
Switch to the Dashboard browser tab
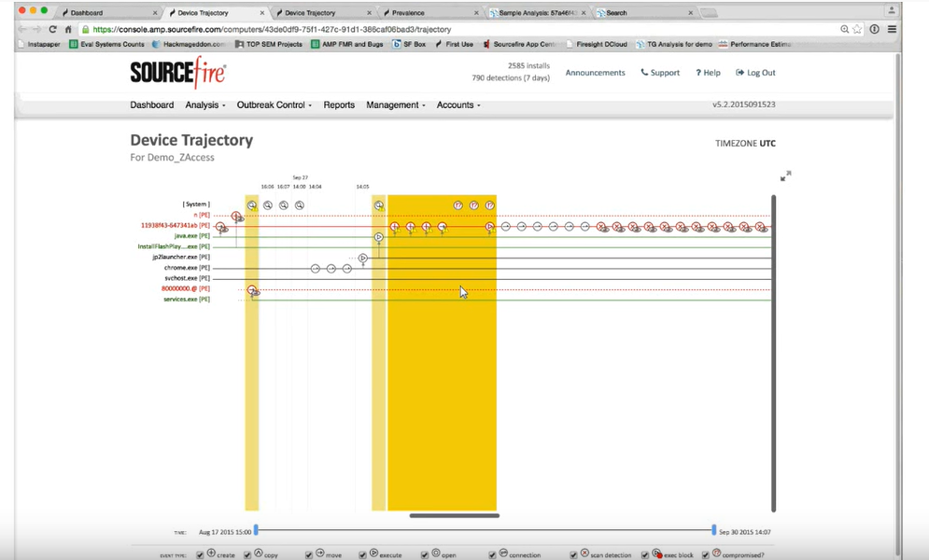(x=109, y=12)
